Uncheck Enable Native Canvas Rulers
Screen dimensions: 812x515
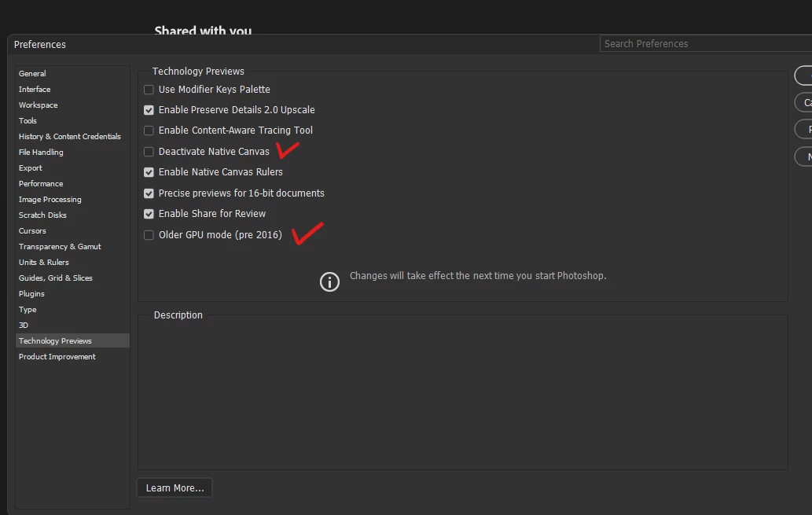click(x=149, y=172)
